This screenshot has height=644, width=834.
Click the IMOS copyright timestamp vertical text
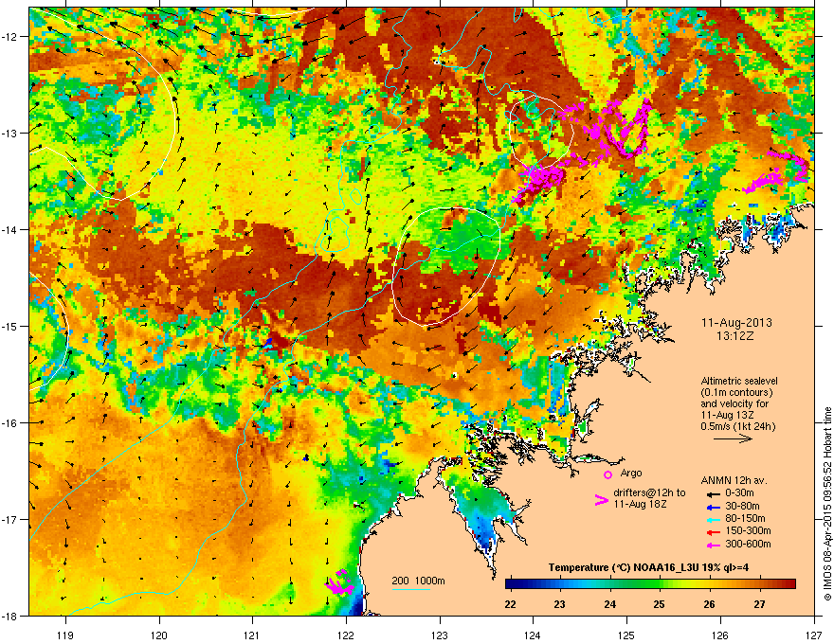coord(827,503)
